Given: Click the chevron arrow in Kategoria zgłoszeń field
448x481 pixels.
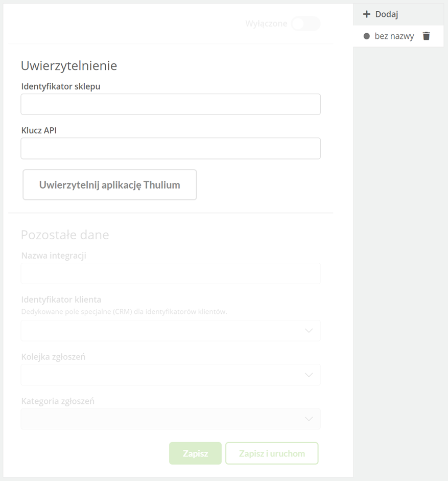Looking at the screenshot, I should pos(309,419).
